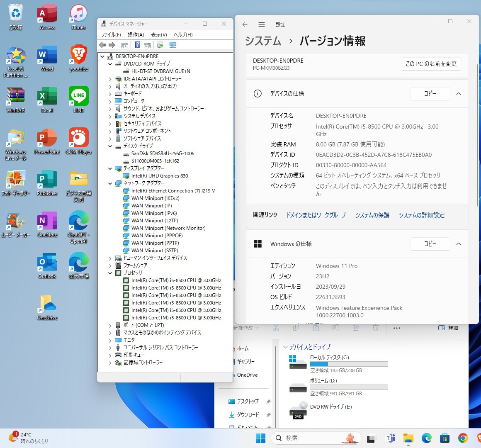The height and width of the screenshot is (448, 481).
Task: Select the Publisher desktop shortcut
Action: (47, 183)
